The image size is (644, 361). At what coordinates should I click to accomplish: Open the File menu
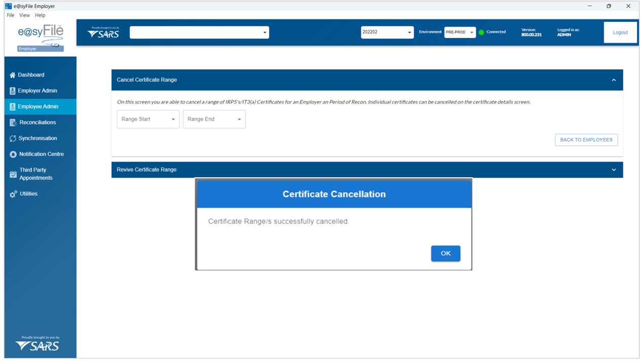(11, 15)
